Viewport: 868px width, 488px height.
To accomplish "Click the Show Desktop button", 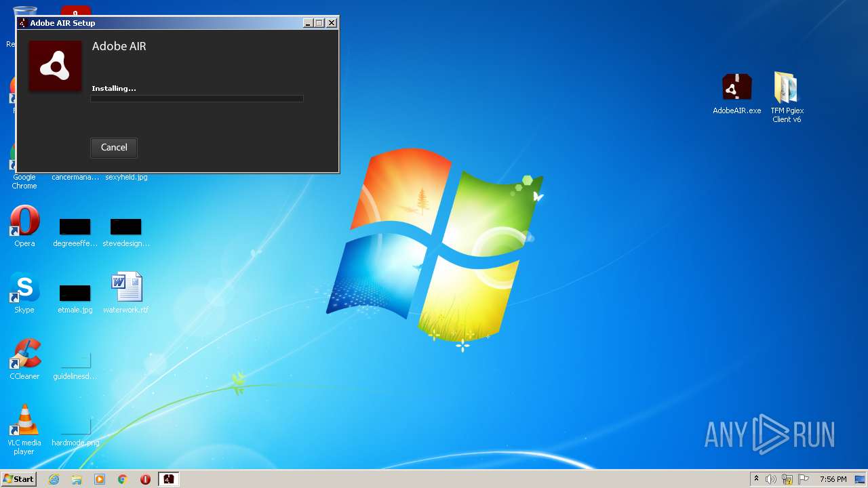I will (x=861, y=479).
